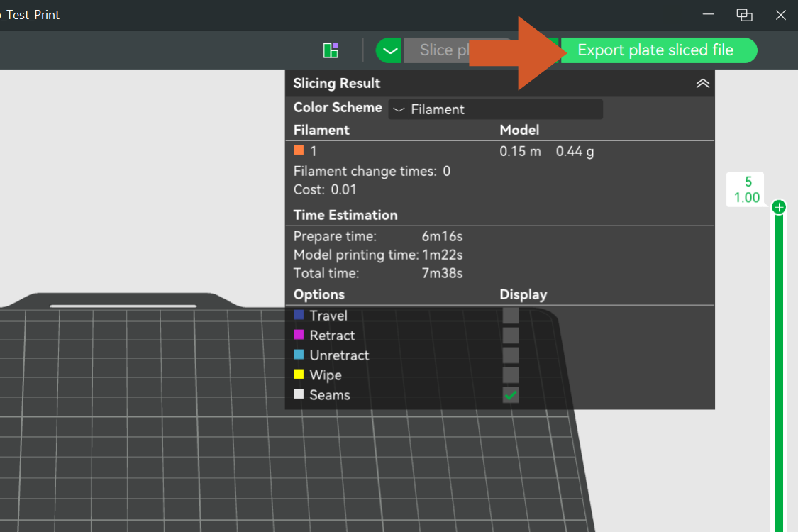Click the plate layout icon in toolbar
Screen dimensions: 798x532
(331, 50)
